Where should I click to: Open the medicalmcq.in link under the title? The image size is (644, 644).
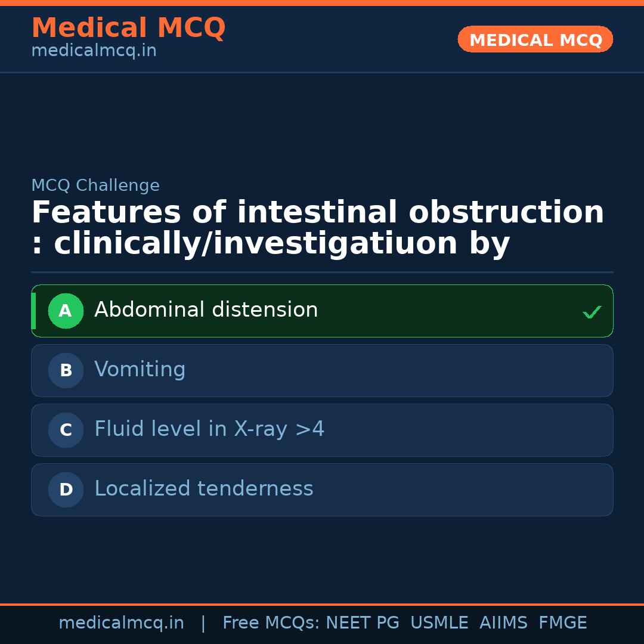pyautogui.click(x=94, y=51)
